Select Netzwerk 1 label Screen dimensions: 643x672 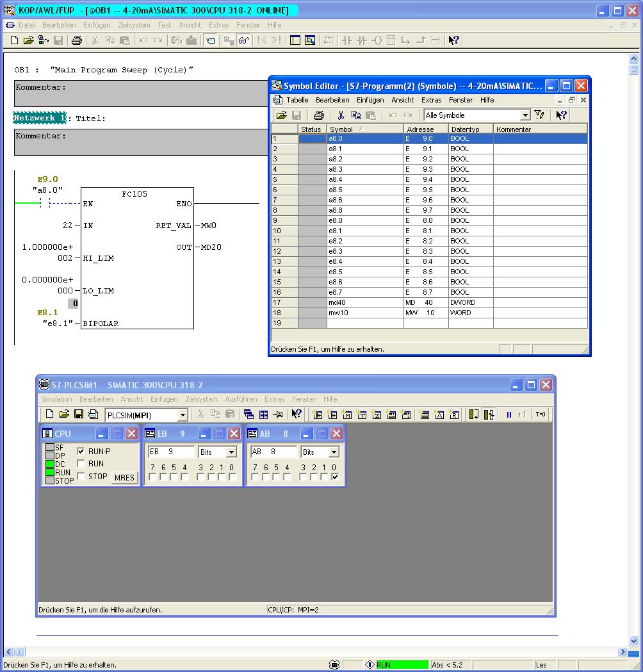(x=40, y=118)
